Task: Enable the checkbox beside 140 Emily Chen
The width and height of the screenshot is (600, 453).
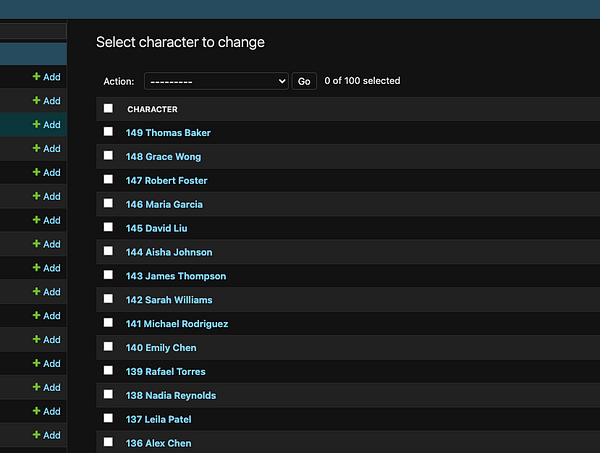Action: point(108,347)
